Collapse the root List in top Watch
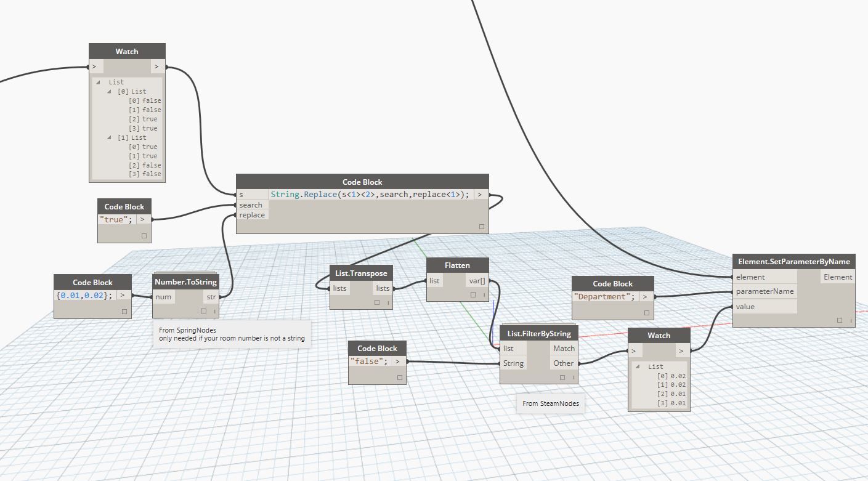 tap(99, 82)
